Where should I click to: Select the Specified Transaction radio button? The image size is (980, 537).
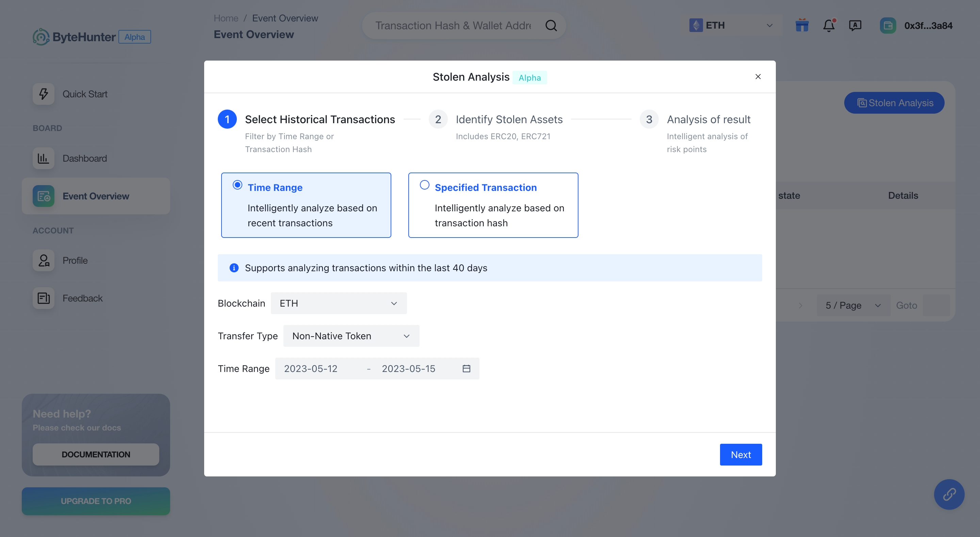point(424,186)
